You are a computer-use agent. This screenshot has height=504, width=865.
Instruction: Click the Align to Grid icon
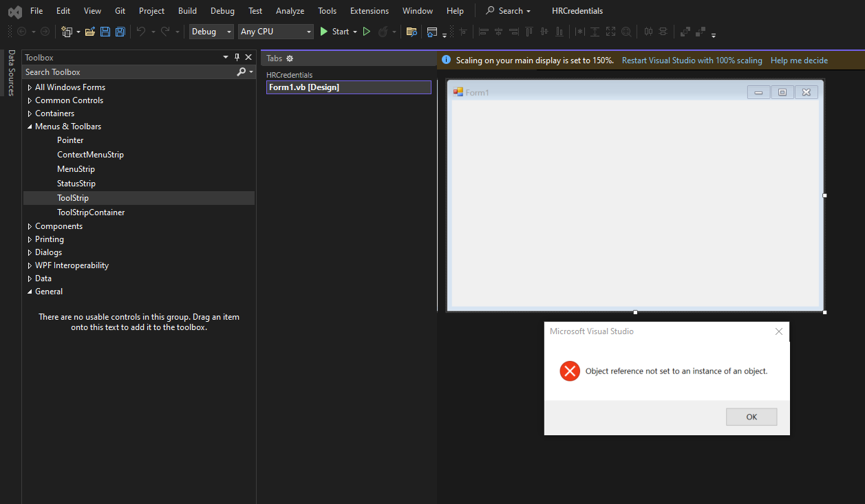[x=463, y=32]
